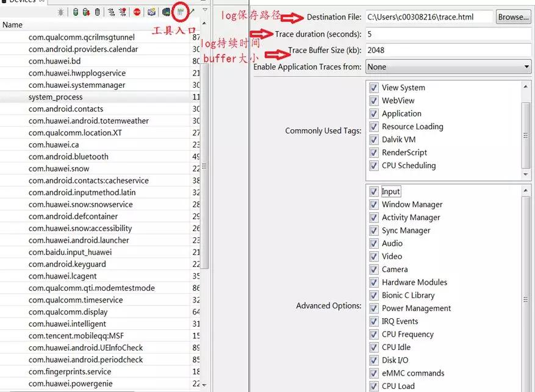Toggle the Activity Manager checkbox
The width and height of the screenshot is (535, 392).
[x=374, y=218]
